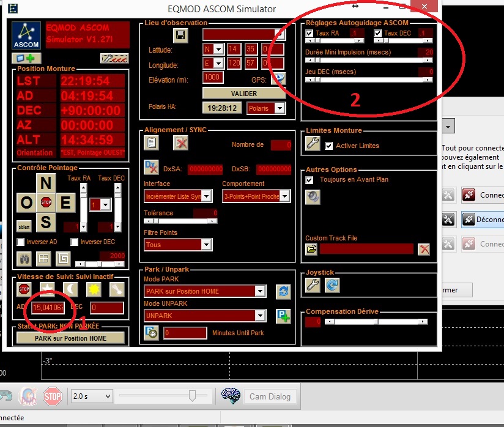Toggle the Taux DEC autoguiding checkbox
This screenshot has width=504, height=427.
377,33
